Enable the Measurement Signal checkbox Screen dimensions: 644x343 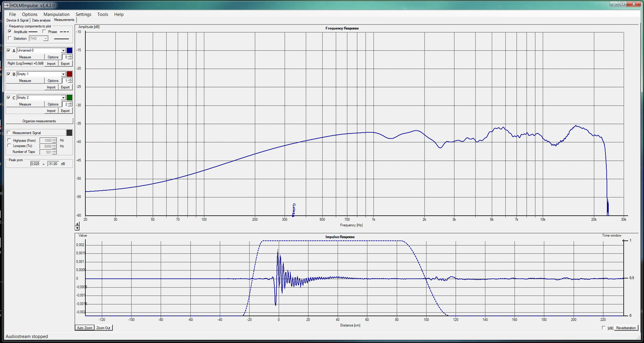click(10, 133)
